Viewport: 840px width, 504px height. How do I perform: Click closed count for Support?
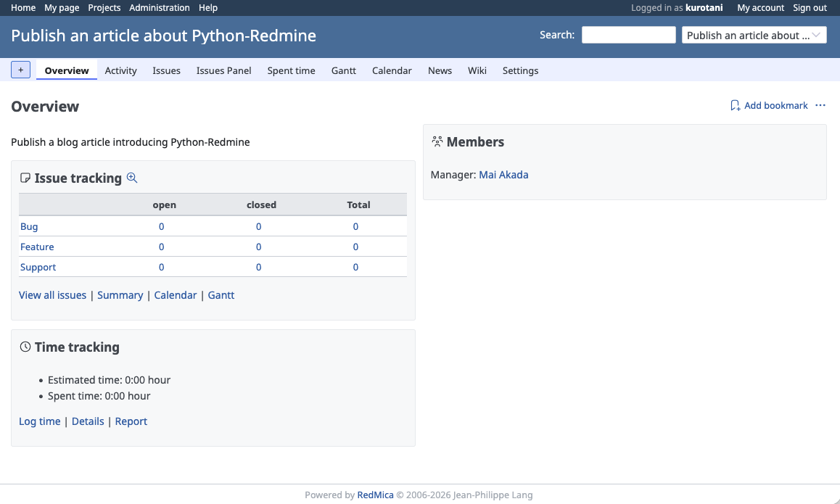pyautogui.click(x=258, y=268)
